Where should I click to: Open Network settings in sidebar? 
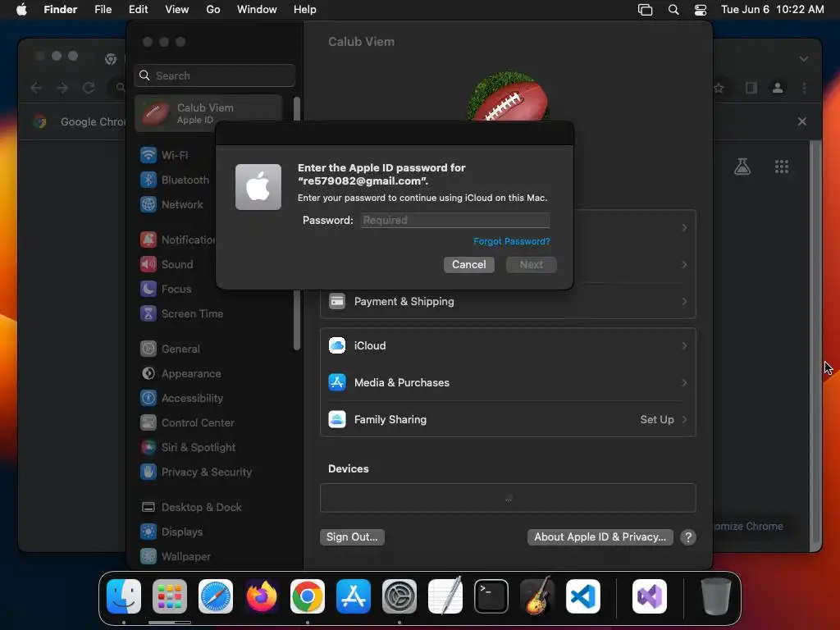(x=171, y=204)
